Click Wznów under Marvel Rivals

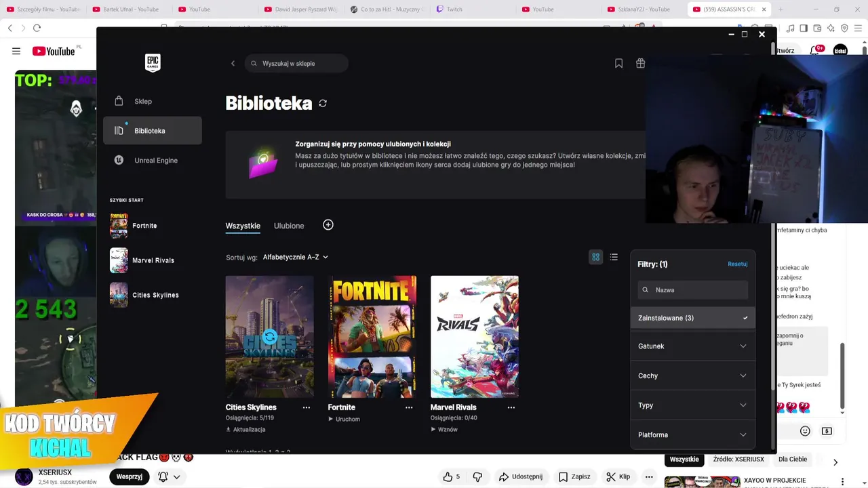pos(443,429)
